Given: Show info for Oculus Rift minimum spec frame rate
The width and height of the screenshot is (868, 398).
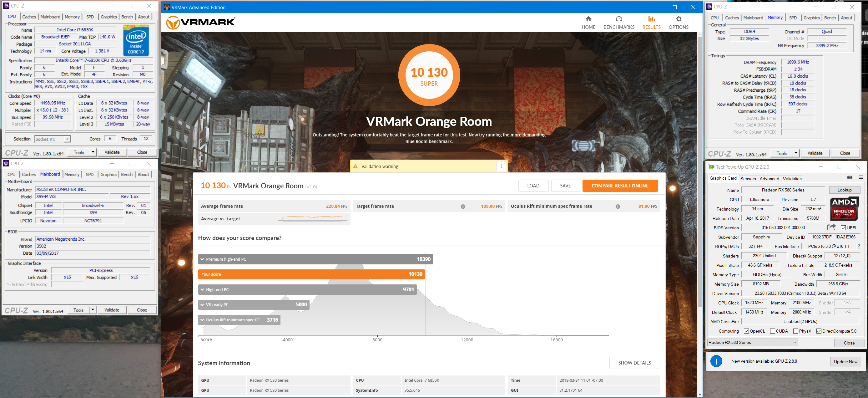Looking at the screenshot, I should (618, 207).
